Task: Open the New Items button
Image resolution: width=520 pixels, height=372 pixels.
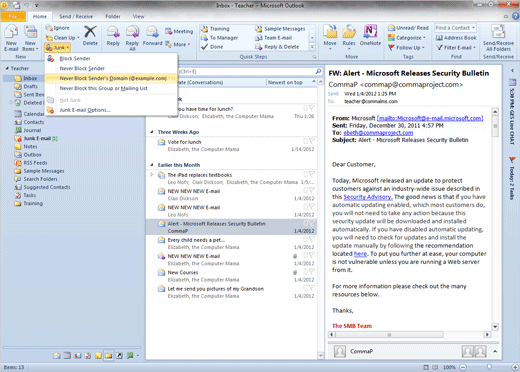Action: 30,38
